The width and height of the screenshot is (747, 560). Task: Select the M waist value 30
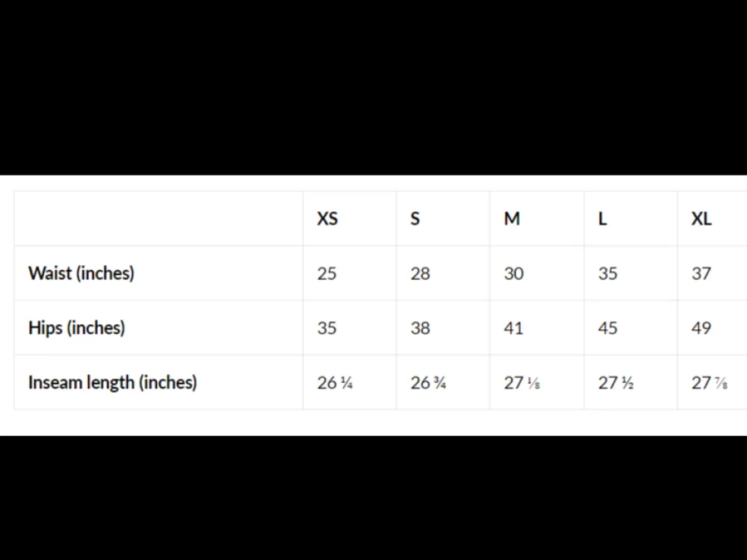[514, 273]
